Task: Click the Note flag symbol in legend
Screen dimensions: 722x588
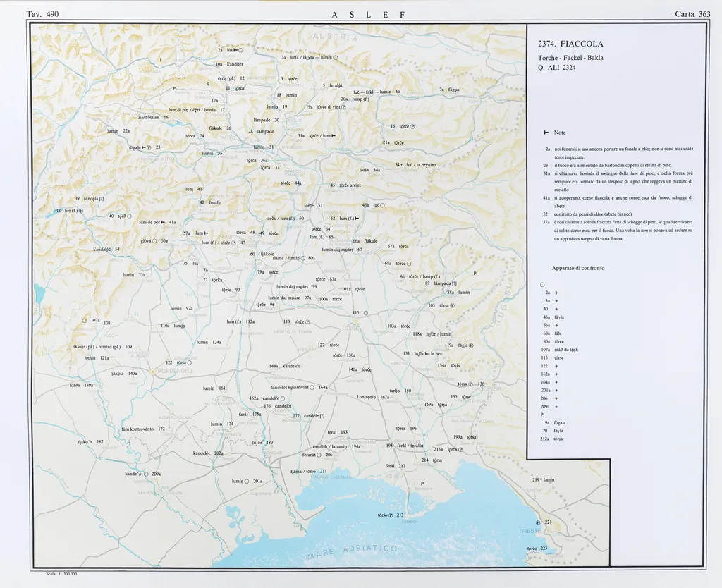Action: 547,133
